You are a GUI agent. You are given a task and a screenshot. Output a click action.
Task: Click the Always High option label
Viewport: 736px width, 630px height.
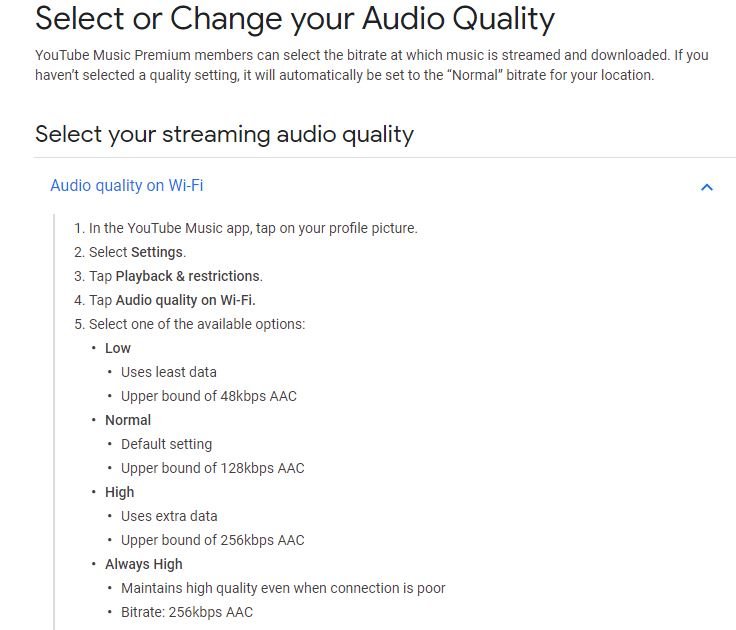(x=144, y=564)
